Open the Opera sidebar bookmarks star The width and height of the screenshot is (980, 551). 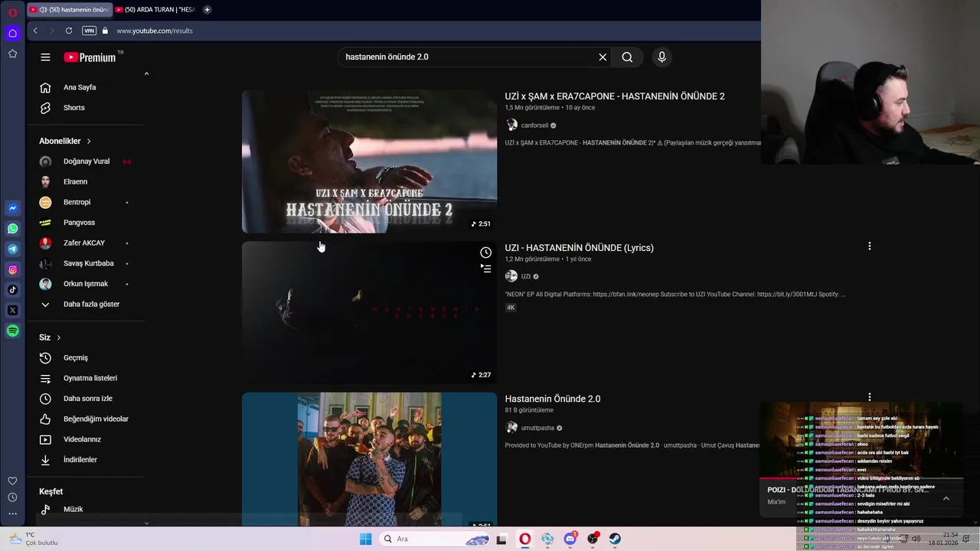point(13,54)
